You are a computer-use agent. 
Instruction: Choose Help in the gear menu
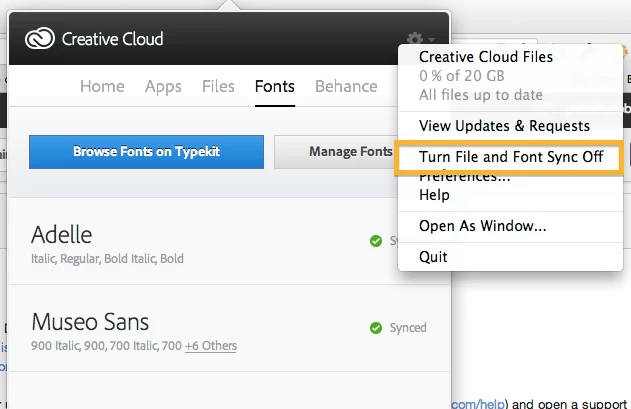[434, 195]
